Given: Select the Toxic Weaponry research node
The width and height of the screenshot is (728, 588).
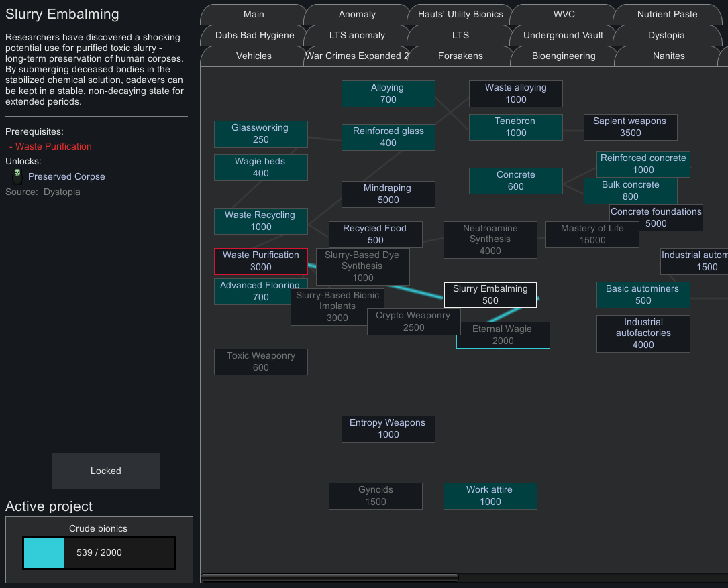Looking at the screenshot, I should pos(260,361).
